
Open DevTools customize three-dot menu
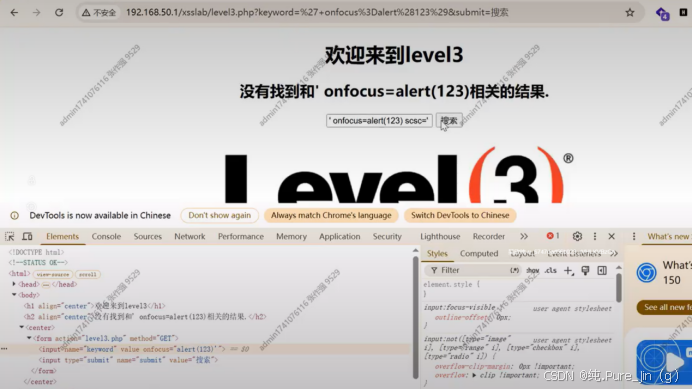595,237
